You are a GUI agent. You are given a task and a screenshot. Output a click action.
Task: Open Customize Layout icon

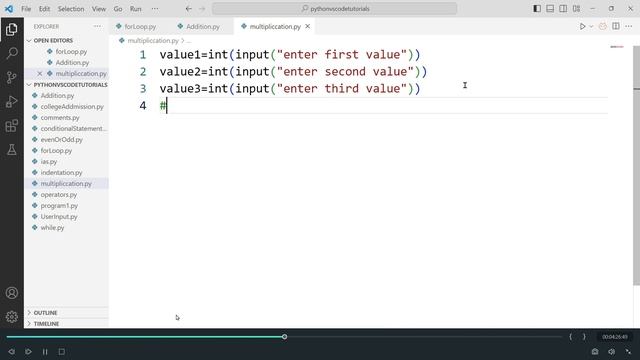point(576,9)
